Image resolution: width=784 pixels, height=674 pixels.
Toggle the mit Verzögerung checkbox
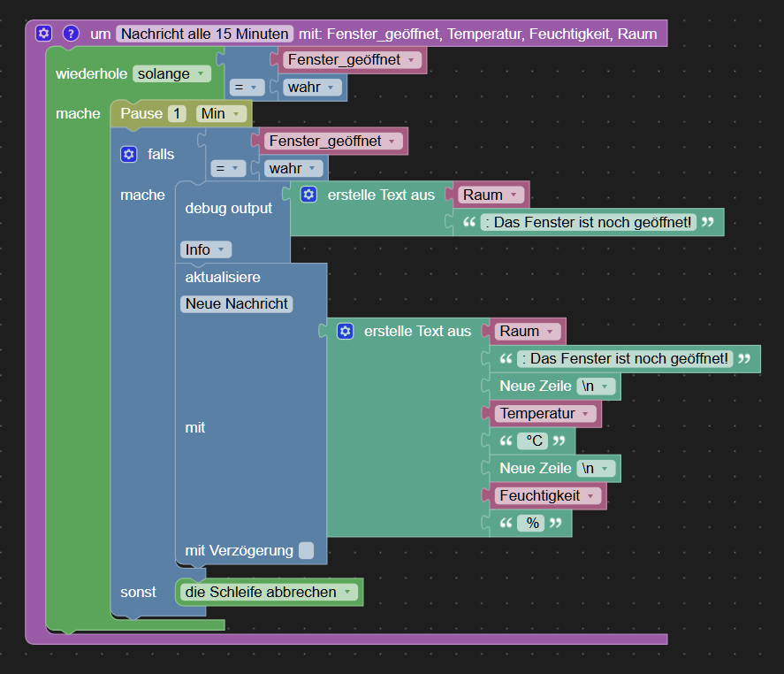[306, 550]
